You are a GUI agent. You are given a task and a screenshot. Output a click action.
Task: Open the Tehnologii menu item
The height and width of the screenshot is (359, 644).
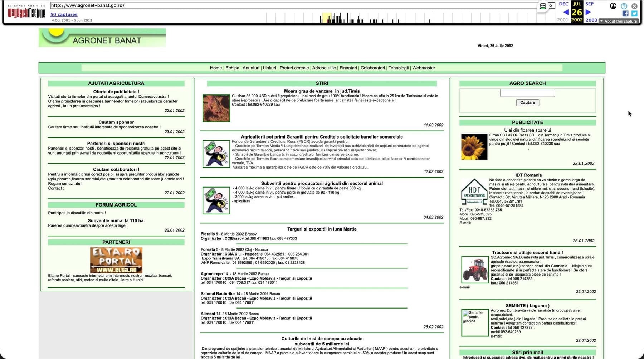[399, 68]
